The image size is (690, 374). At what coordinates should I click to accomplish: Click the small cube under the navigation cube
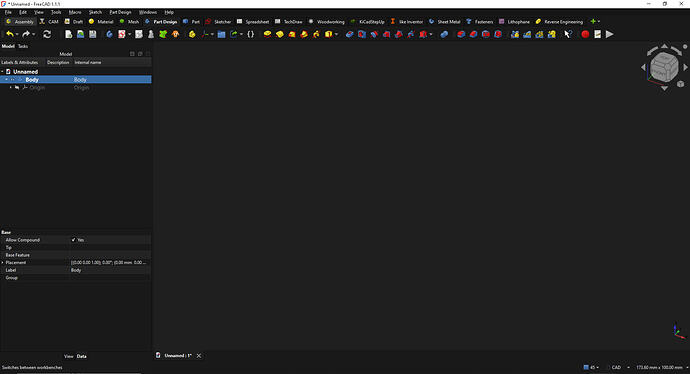(x=680, y=84)
